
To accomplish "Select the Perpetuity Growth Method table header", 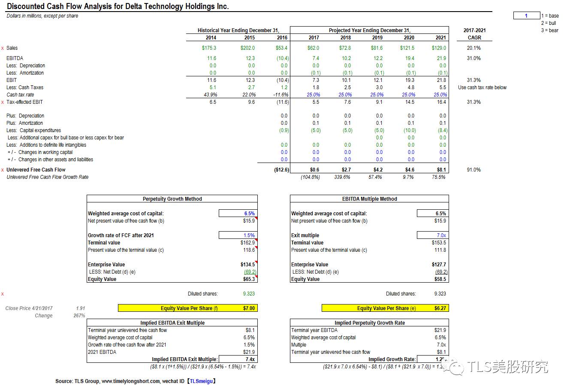I will click(172, 199).
